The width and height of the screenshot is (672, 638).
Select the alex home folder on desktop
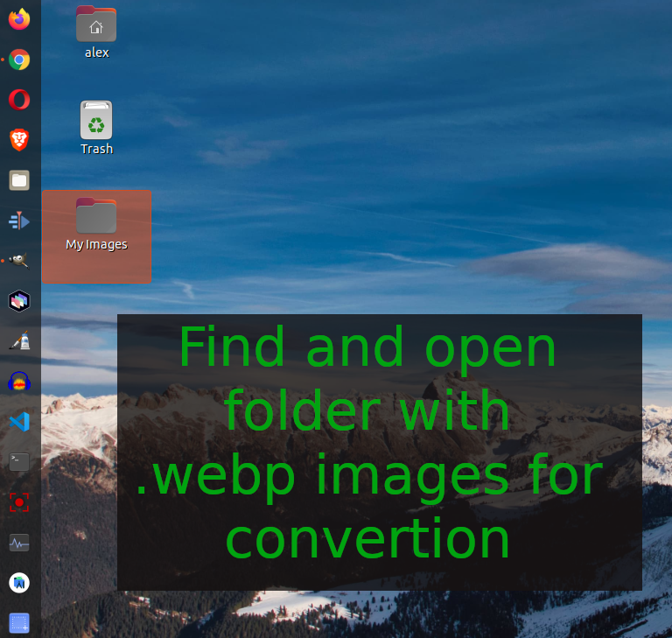96,24
